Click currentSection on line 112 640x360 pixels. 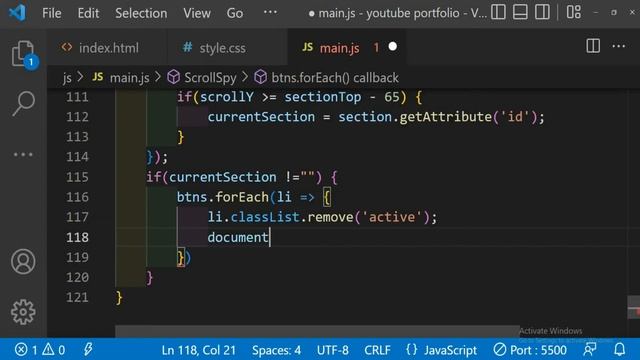pyautogui.click(x=261, y=117)
